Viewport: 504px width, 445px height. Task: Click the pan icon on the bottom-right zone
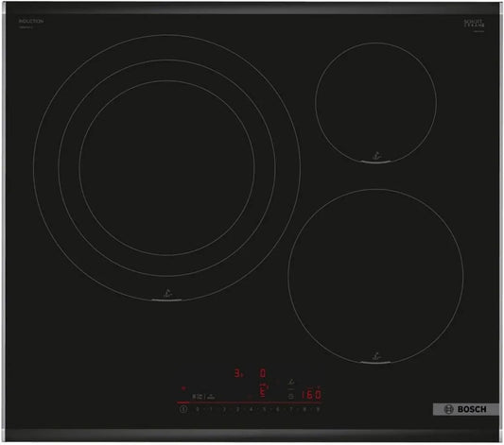point(376,356)
